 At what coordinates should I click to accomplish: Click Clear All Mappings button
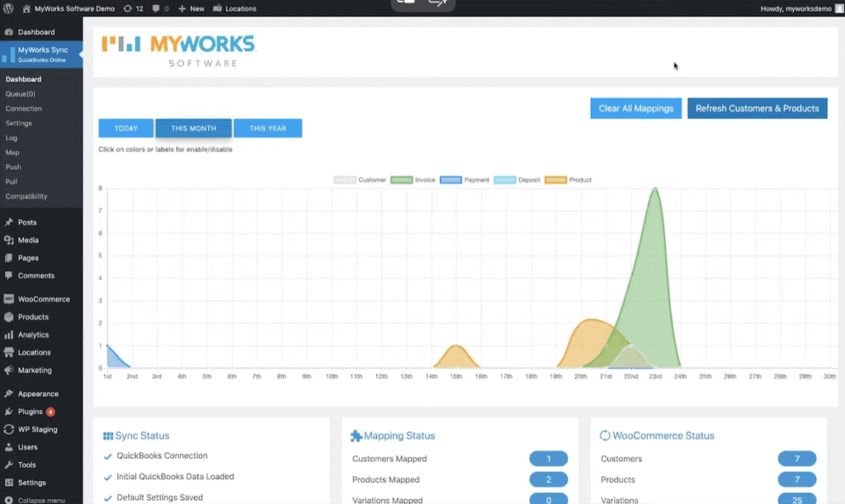(636, 108)
